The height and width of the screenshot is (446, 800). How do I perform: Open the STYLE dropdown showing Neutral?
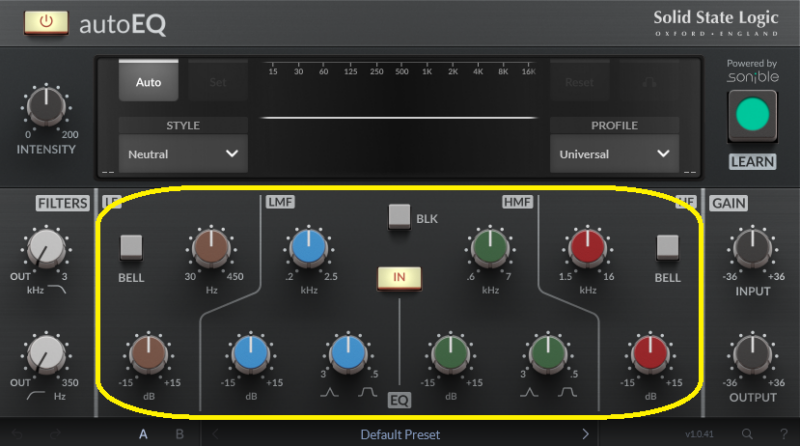point(179,154)
